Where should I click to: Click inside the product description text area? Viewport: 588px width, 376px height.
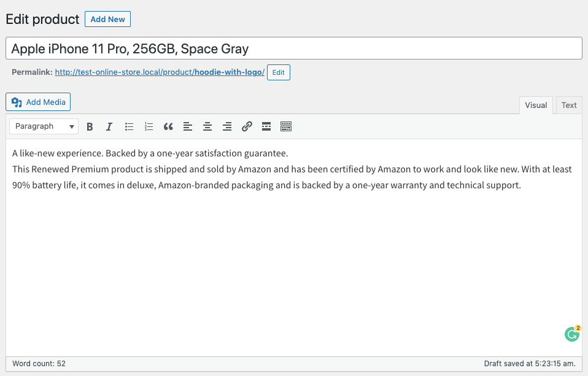pos(294,247)
